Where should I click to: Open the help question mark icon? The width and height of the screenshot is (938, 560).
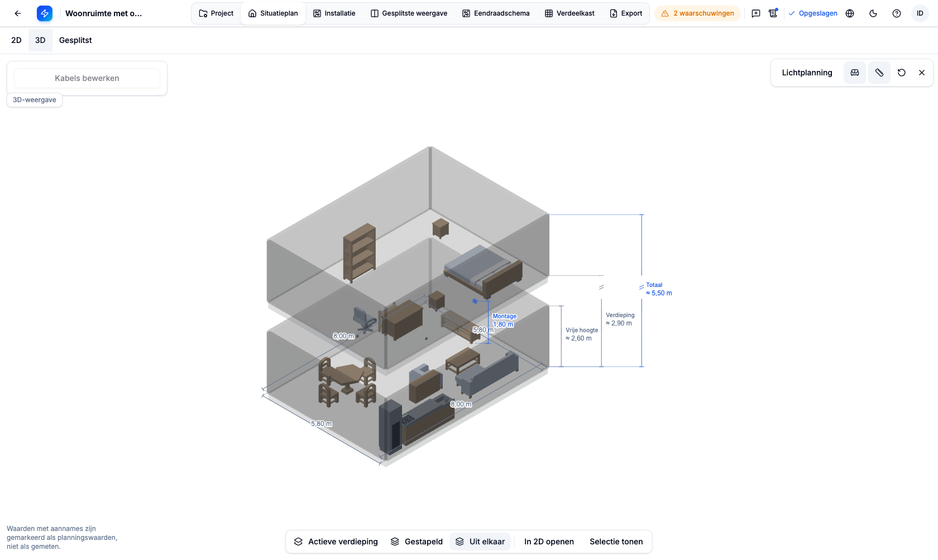(897, 13)
